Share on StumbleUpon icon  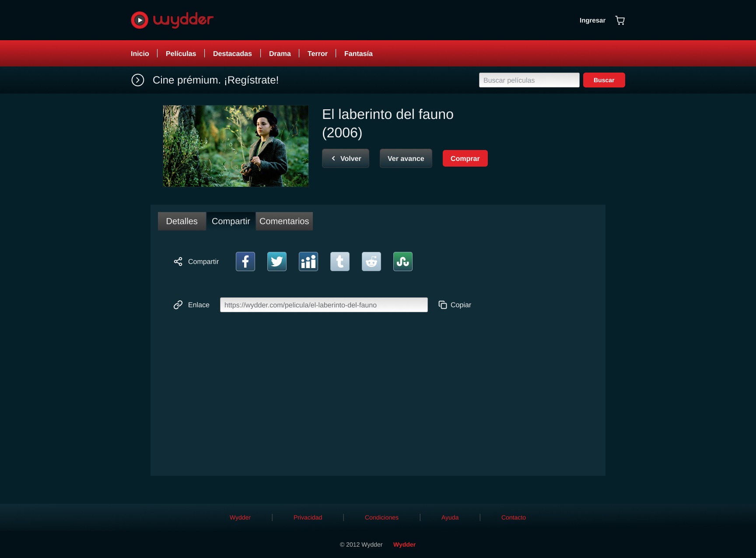403,262
